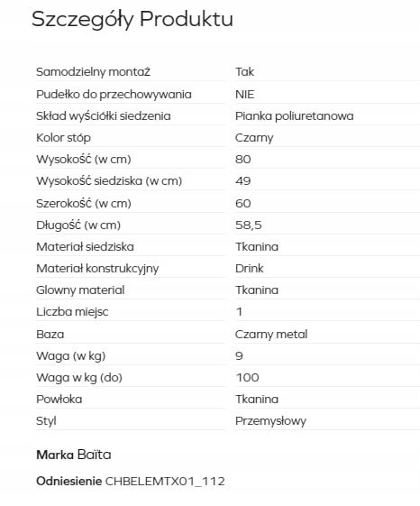Select the Waga w kg (do) label
This screenshot has height=506, width=420.
pos(79,378)
